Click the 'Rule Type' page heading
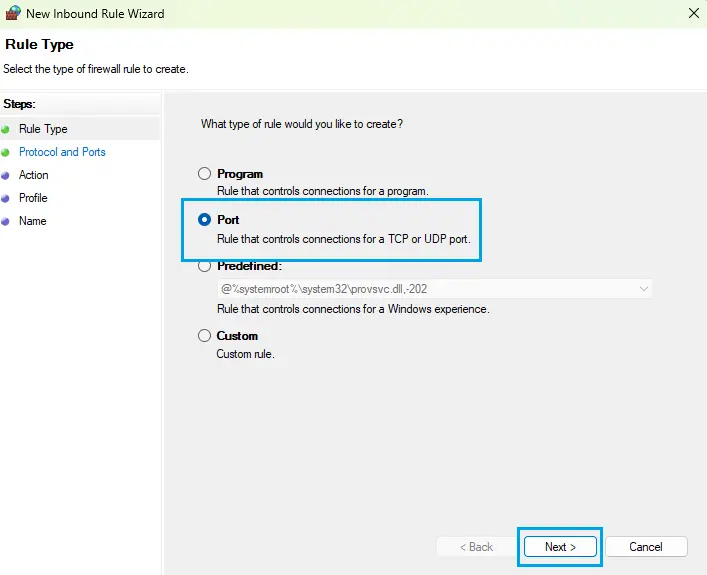The width and height of the screenshot is (707, 575). [39, 45]
